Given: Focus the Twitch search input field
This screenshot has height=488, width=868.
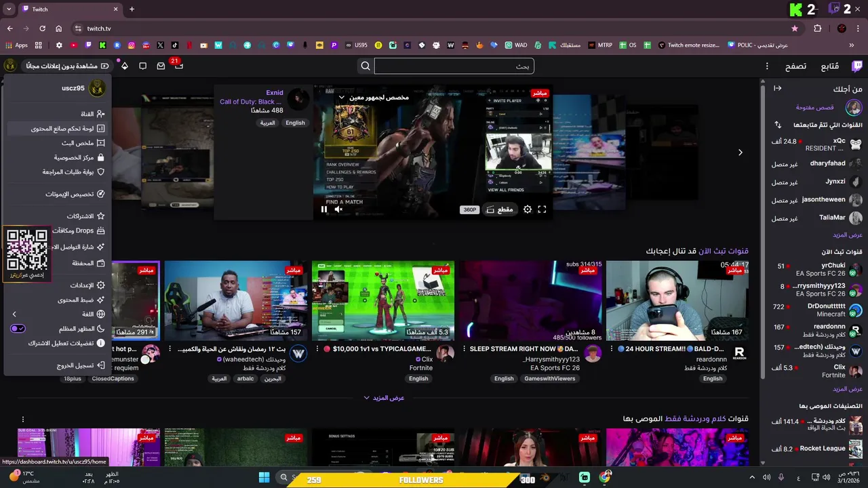Looking at the screenshot, I should click(454, 66).
